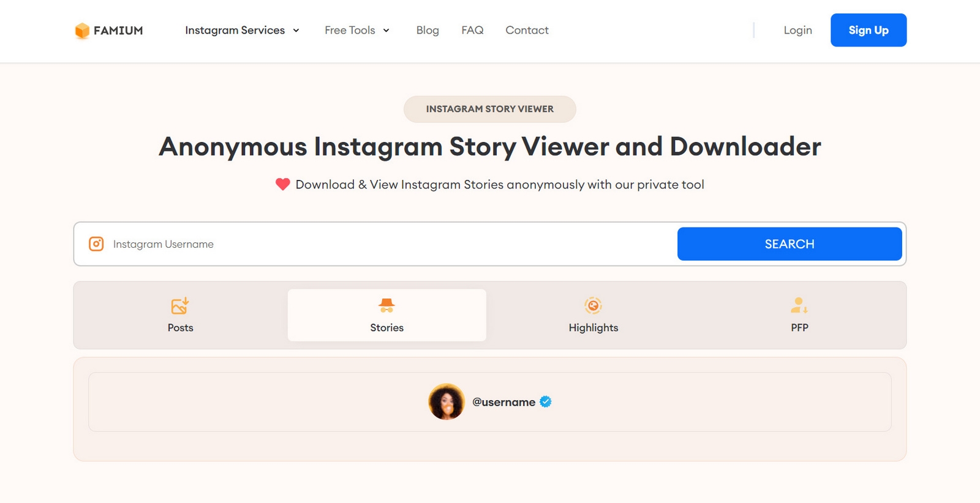Click the Instagram icon in the search field
Image resolution: width=980 pixels, height=503 pixels.
click(x=96, y=244)
